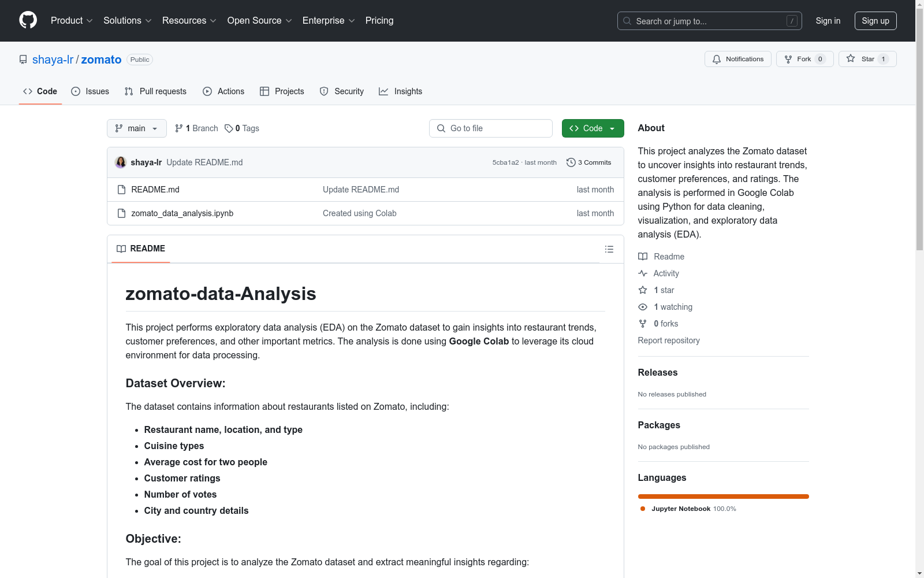Open the Enterprise dropdown
Viewport: 924px width, 578px height.
328,21
